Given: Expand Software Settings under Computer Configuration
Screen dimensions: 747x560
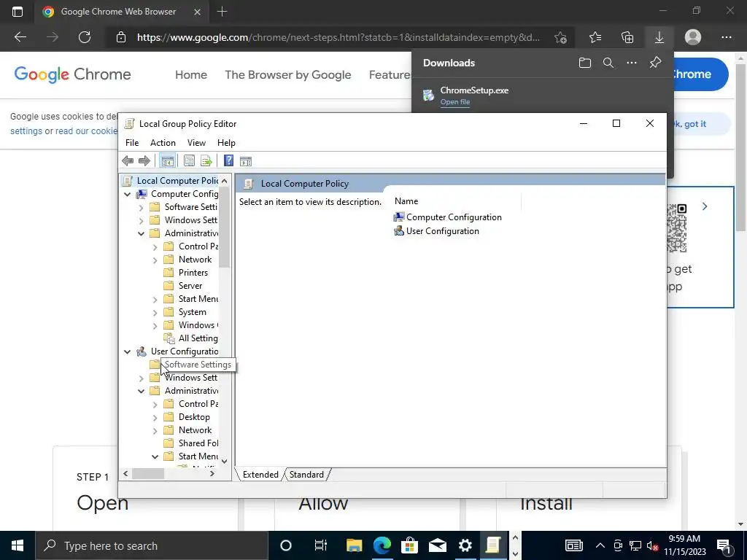Looking at the screenshot, I should coord(141,208).
